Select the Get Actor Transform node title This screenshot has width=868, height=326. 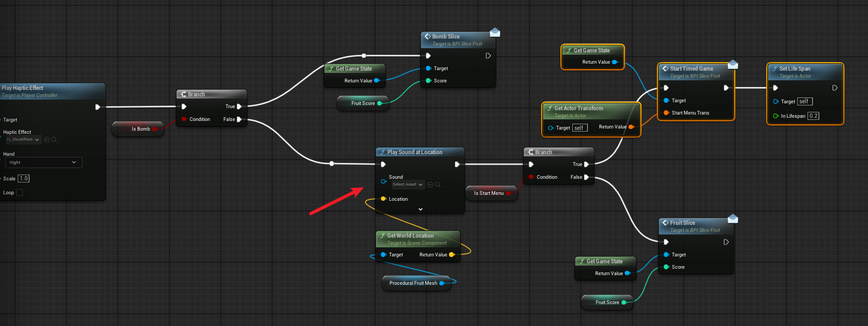click(x=579, y=108)
